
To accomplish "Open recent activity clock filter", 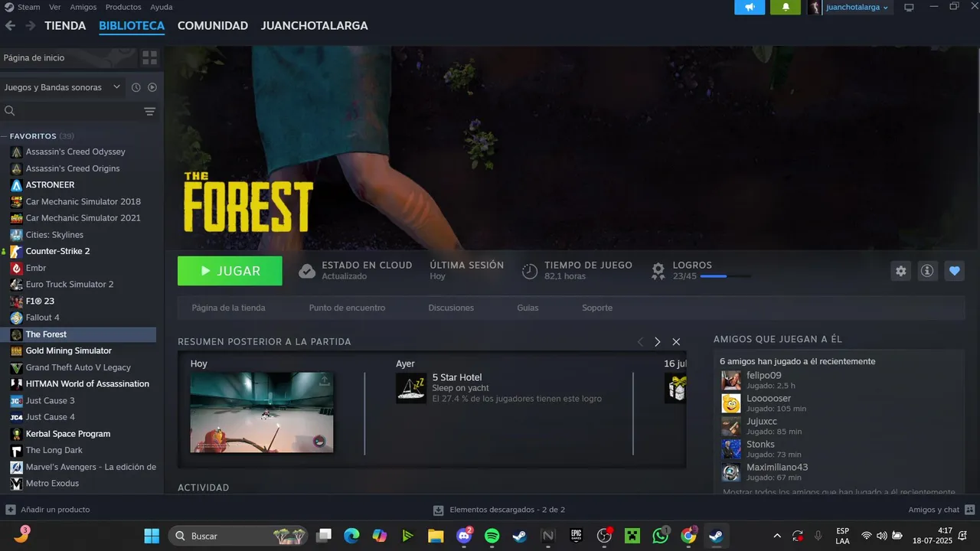I will click(136, 87).
